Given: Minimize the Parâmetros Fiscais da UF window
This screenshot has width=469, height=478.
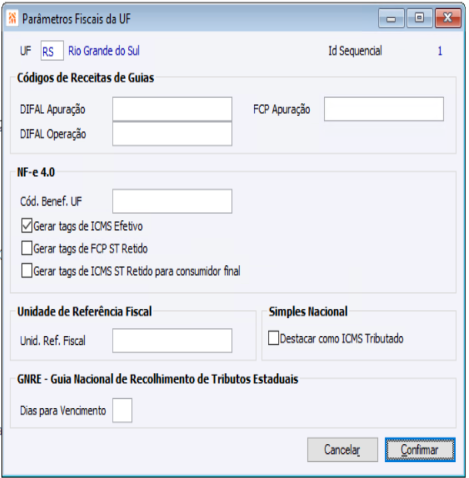Looking at the screenshot, I should click(391, 18).
